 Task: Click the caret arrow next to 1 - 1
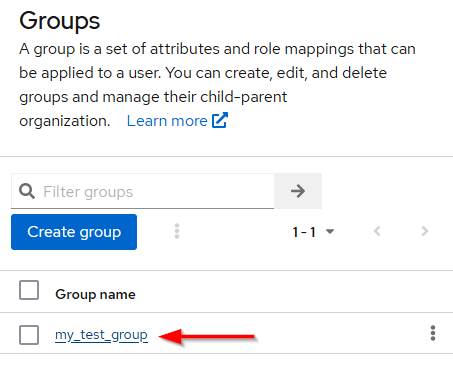pyautogui.click(x=330, y=231)
